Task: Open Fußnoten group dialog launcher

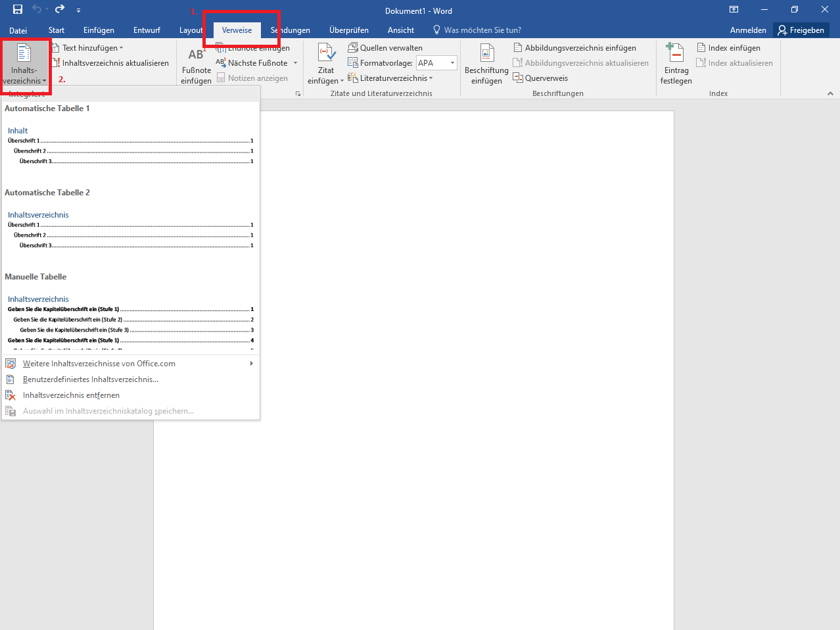Action: coord(298,94)
